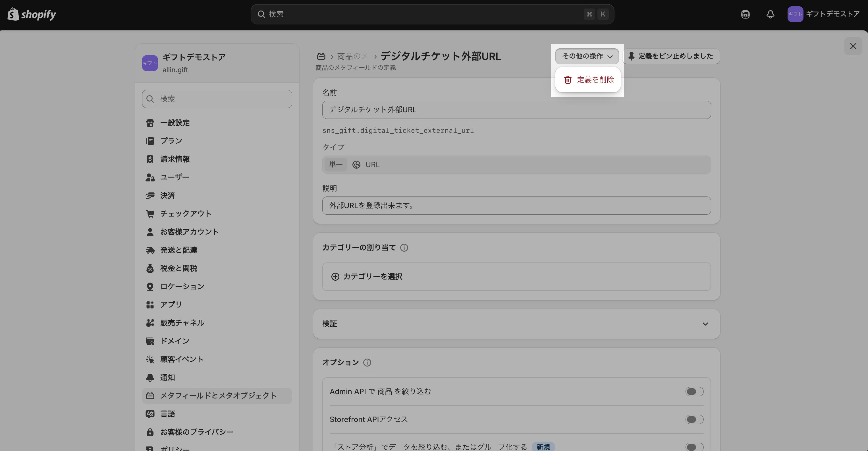Screen dimensions: 868x451
Task: Expand the 検証 section chevron
Action: point(705,324)
